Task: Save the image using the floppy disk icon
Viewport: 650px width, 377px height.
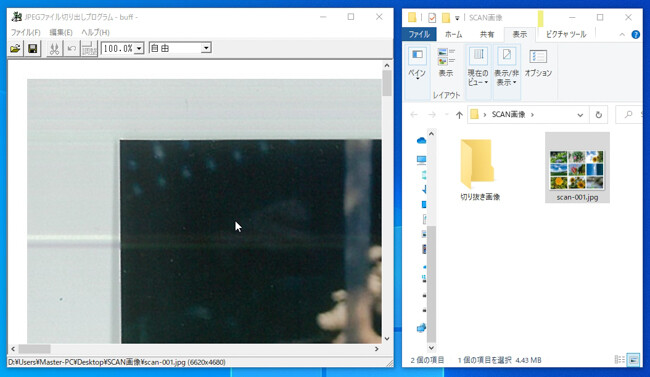Action: click(32, 49)
